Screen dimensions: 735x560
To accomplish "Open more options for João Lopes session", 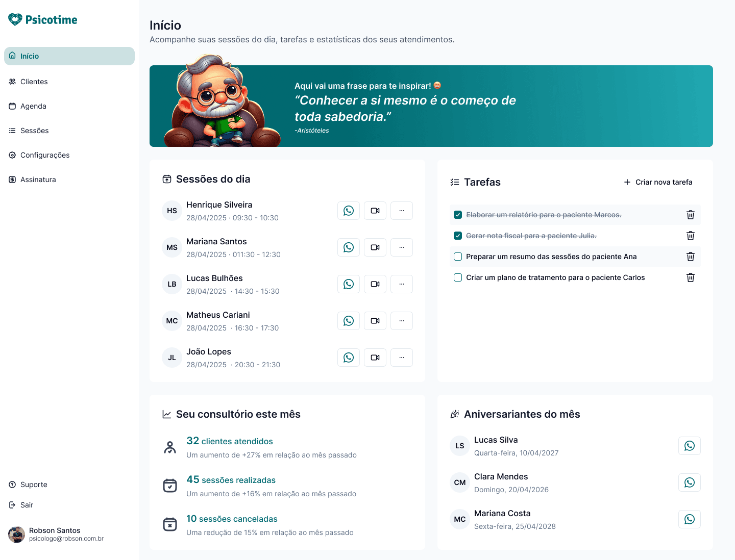I will 402,358.
